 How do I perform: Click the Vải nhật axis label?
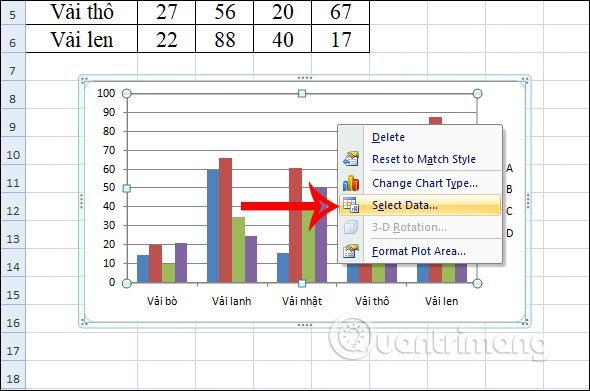click(x=302, y=301)
